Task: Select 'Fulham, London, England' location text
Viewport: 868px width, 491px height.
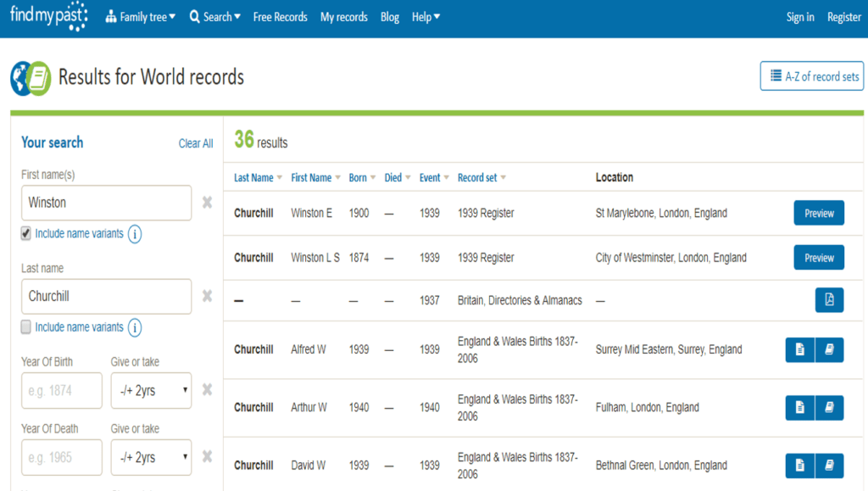Action: (647, 407)
